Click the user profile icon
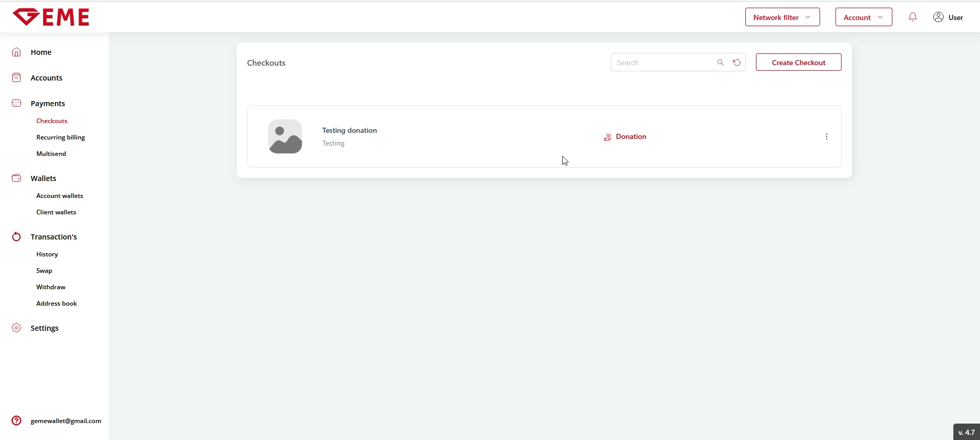 point(938,17)
